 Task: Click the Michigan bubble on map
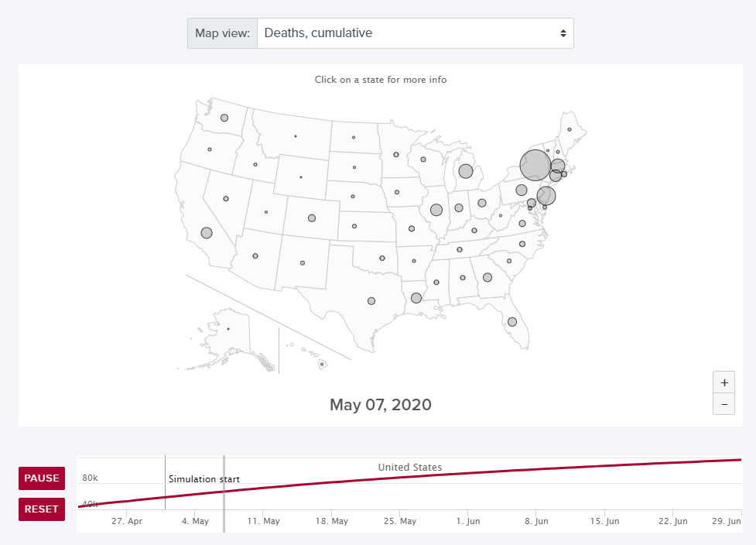click(x=466, y=171)
